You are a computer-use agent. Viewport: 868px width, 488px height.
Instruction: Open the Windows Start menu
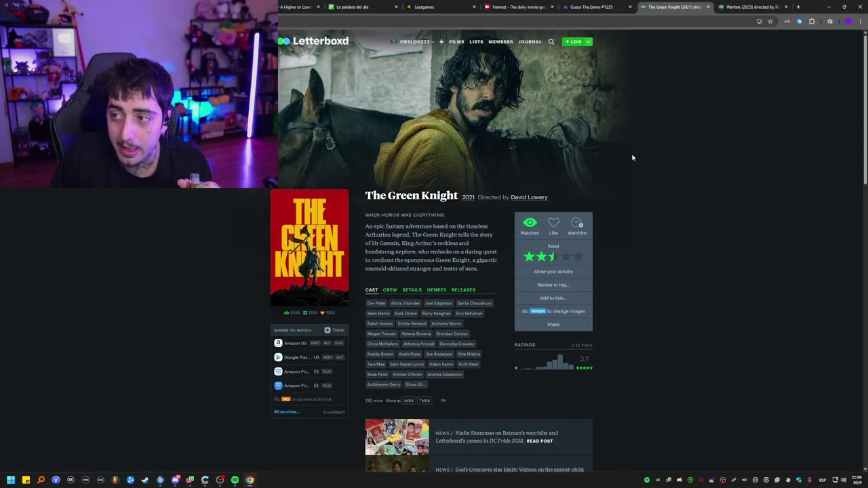[x=11, y=480]
